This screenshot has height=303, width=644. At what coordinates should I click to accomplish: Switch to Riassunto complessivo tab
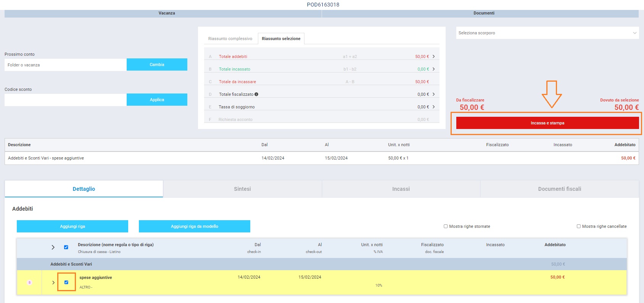point(230,39)
